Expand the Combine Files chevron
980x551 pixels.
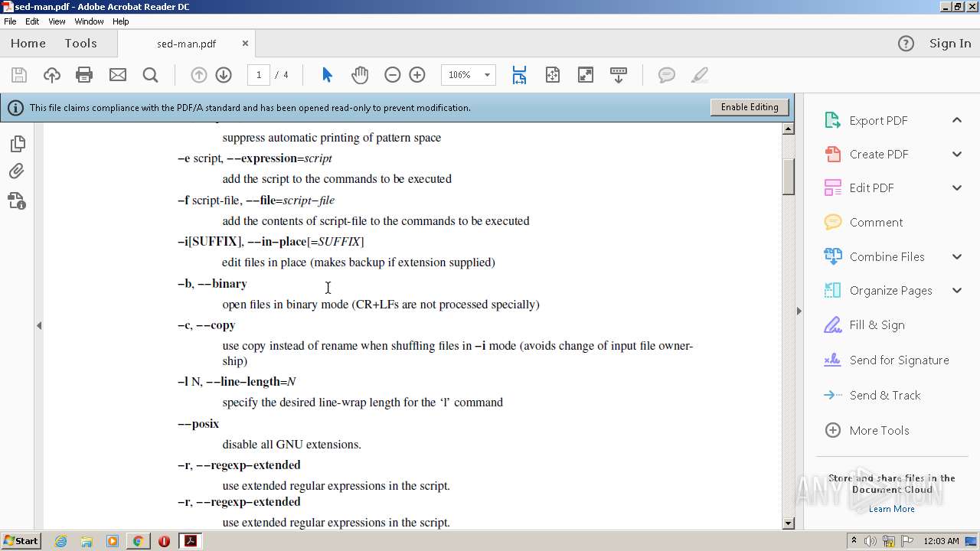pyautogui.click(x=957, y=256)
